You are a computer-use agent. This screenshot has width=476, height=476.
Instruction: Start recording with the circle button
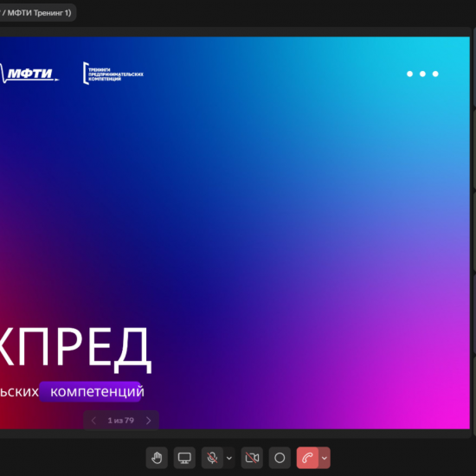[x=280, y=458]
